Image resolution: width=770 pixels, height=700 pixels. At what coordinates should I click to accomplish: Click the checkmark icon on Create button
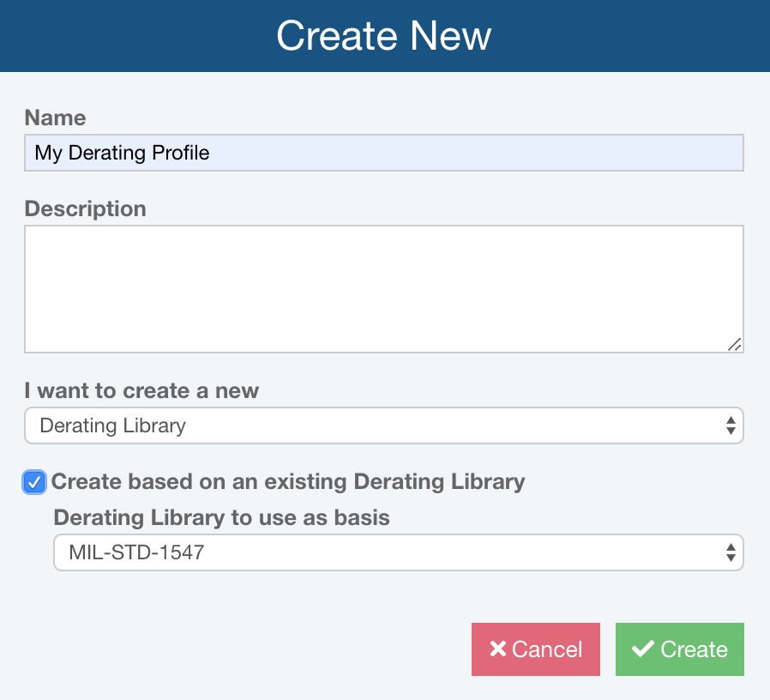643,649
